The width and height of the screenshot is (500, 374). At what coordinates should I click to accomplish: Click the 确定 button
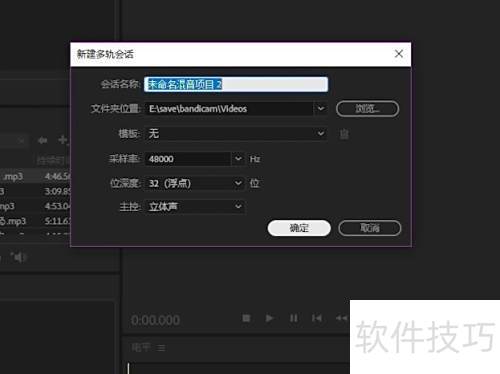[299, 228]
